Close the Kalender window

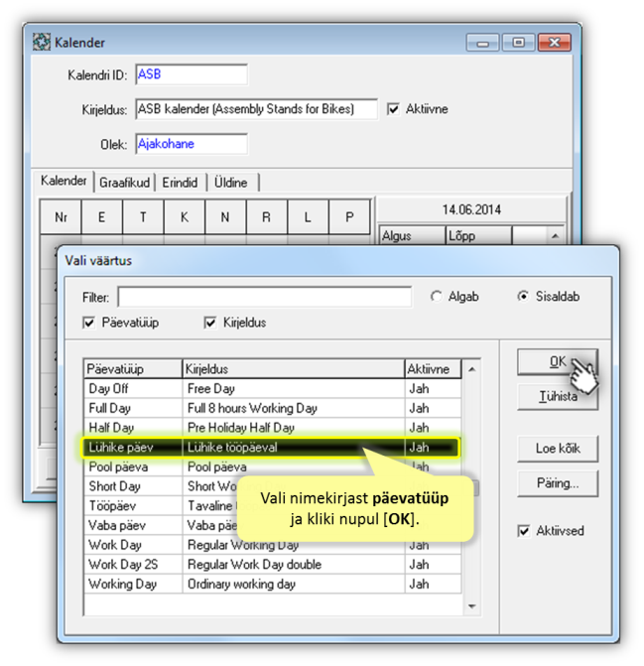point(554,43)
